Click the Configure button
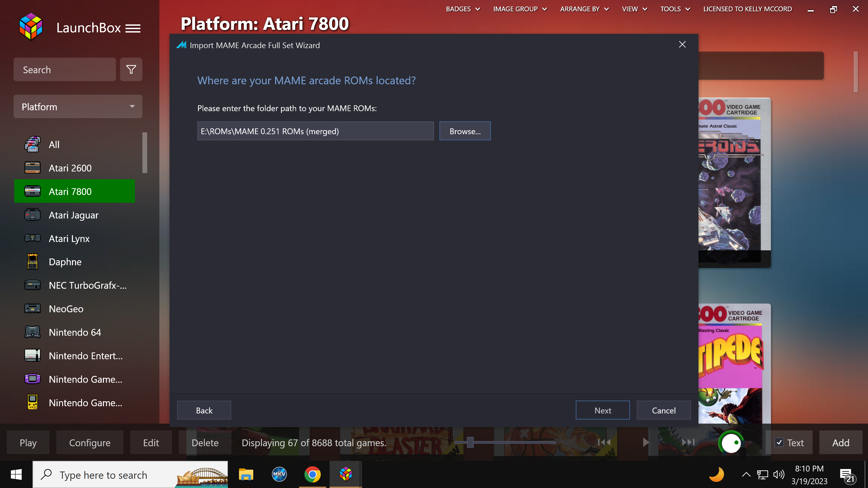868x488 pixels. point(90,443)
